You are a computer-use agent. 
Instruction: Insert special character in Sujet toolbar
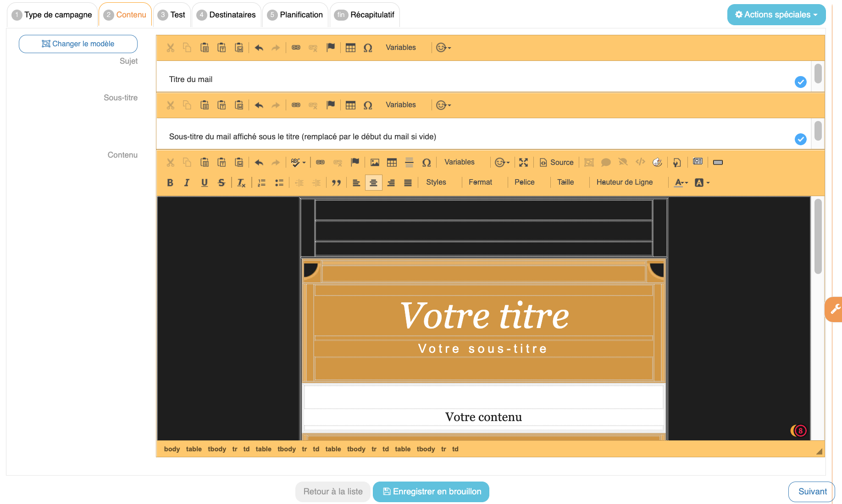[368, 48]
